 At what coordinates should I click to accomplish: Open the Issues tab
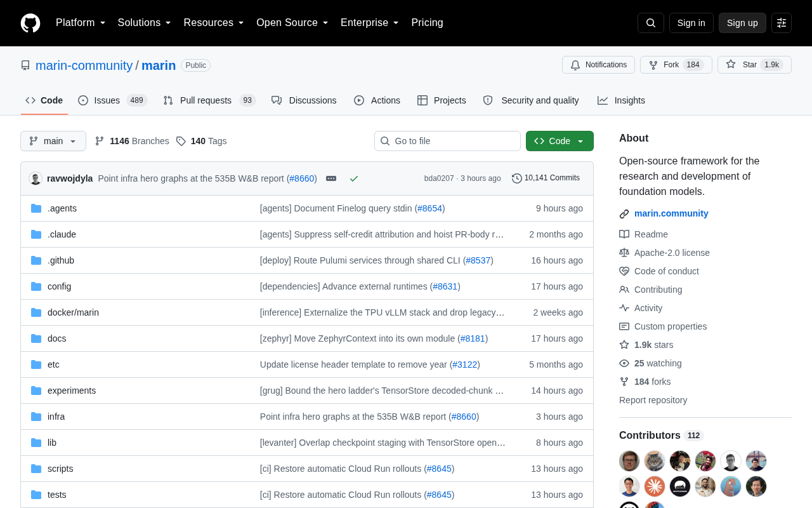pyautogui.click(x=113, y=100)
